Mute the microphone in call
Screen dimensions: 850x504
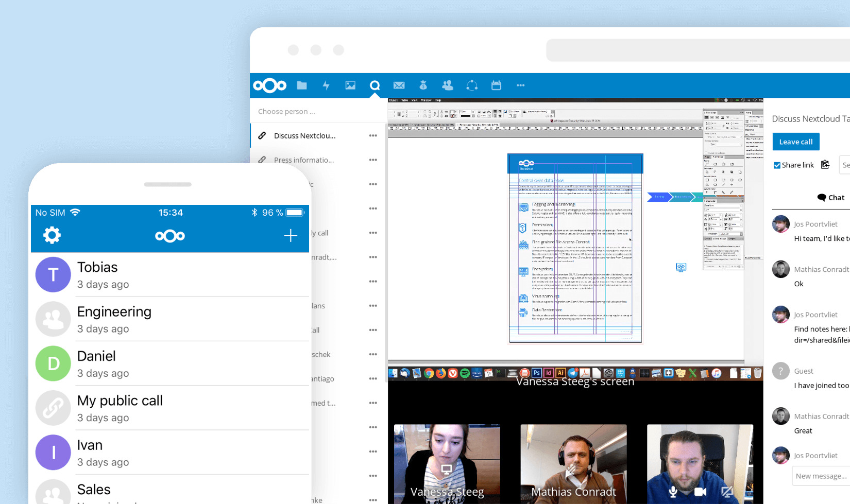point(673,492)
